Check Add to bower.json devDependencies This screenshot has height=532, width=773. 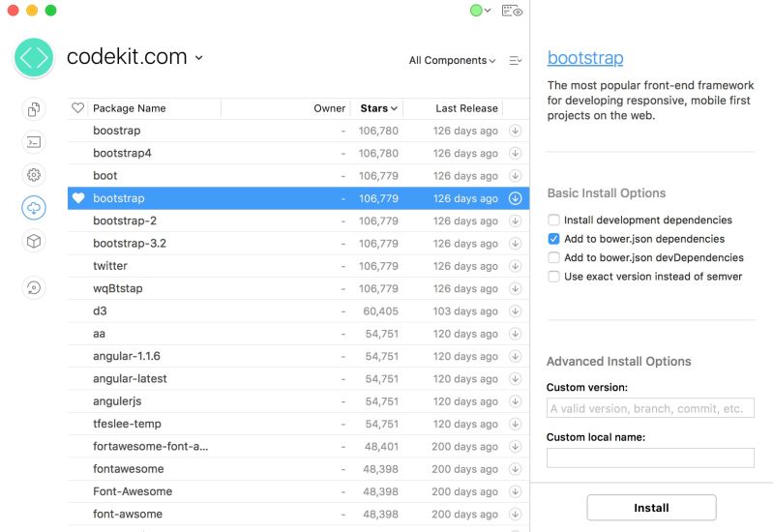tap(553, 257)
